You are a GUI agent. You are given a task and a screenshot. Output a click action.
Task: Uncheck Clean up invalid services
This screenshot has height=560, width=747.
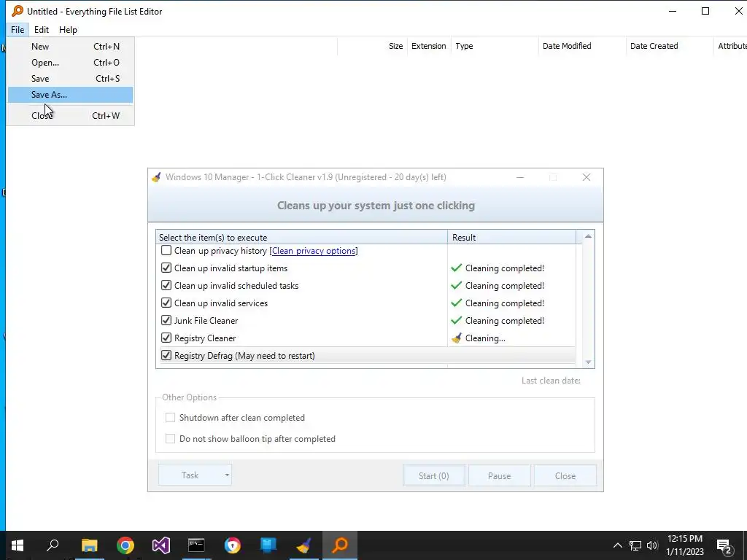pyautogui.click(x=166, y=303)
